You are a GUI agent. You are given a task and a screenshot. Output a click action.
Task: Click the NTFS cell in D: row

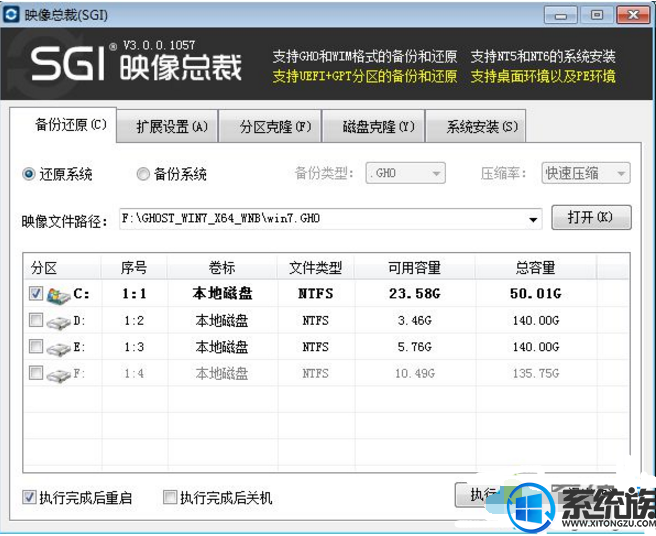click(315, 321)
